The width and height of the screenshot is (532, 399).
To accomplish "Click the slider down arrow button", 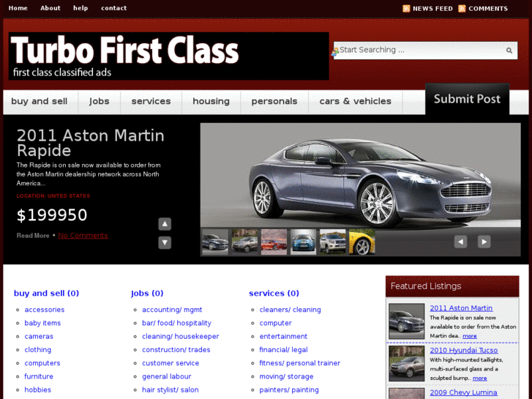I will coord(165,242).
